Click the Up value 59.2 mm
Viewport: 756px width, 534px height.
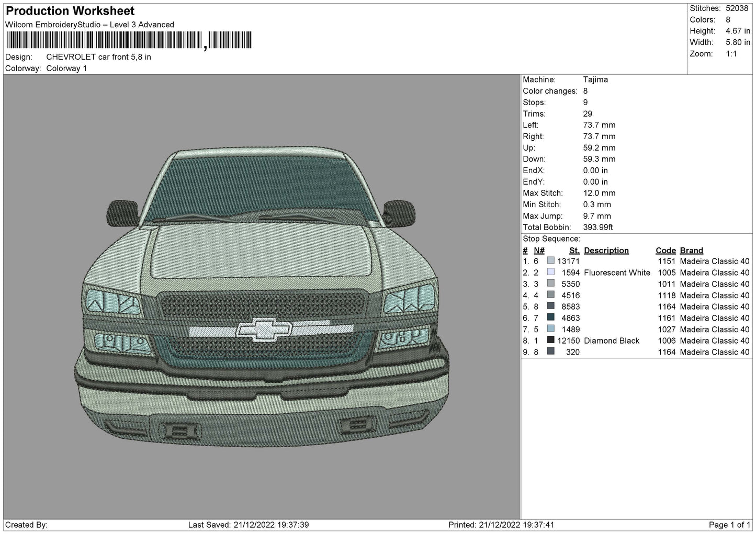pyautogui.click(x=600, y=148)
